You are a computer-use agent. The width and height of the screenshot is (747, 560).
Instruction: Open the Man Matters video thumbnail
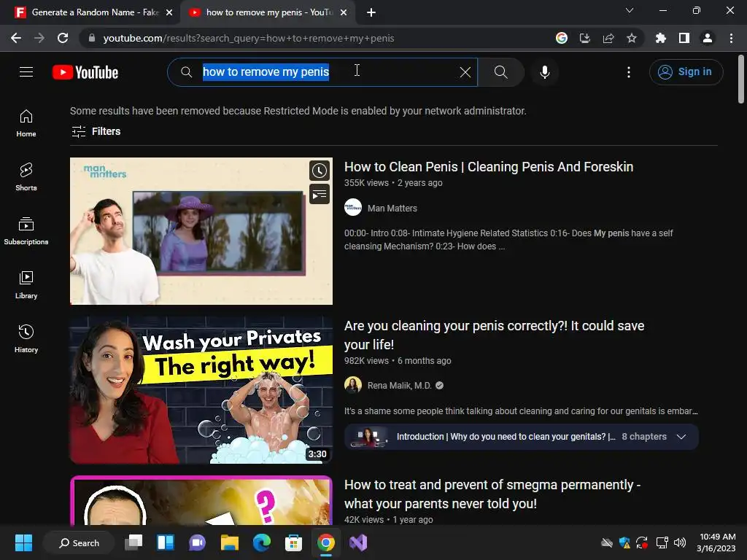click(201, 231)
